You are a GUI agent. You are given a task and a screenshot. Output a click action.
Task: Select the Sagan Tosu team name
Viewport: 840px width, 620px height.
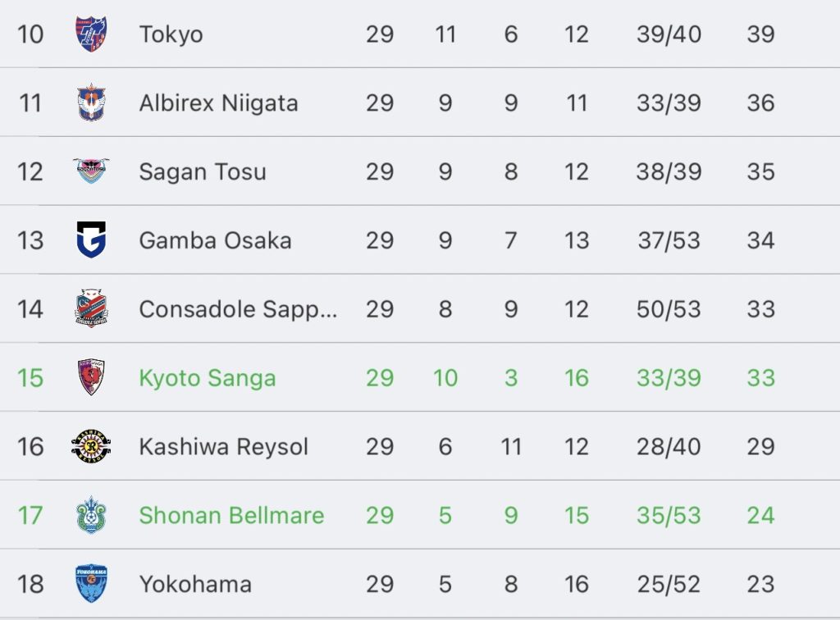203,172
